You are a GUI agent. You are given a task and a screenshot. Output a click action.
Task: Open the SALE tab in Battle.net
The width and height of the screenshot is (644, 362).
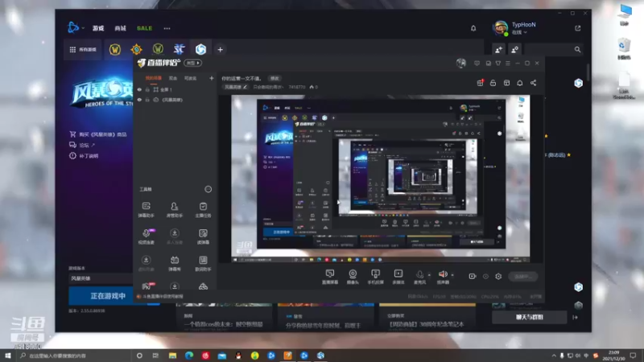pos(145,28)
